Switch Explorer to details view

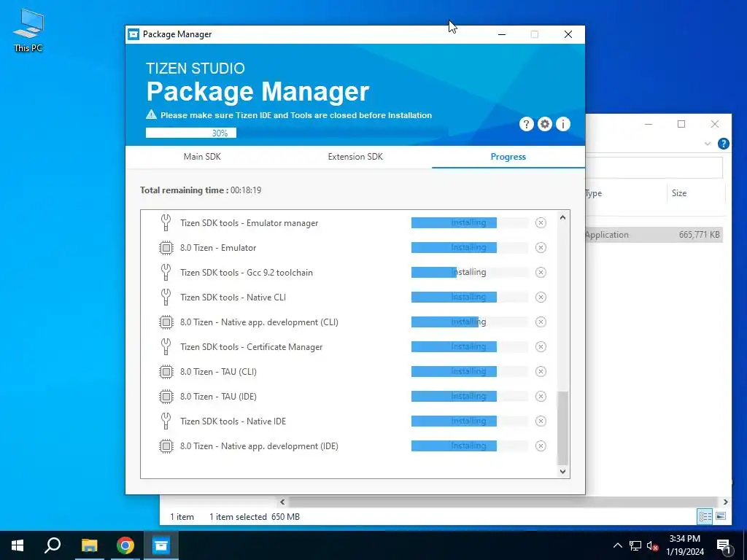click(x=705, y=516)
